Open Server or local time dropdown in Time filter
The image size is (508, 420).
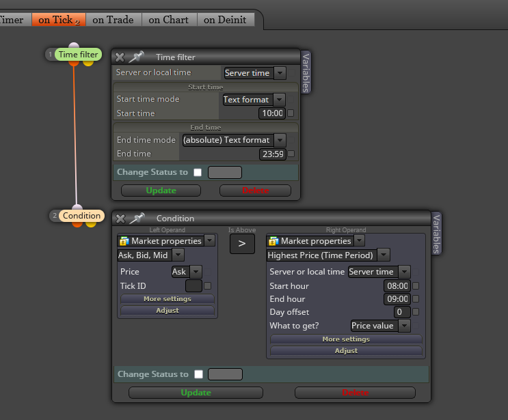click(255, 73)
